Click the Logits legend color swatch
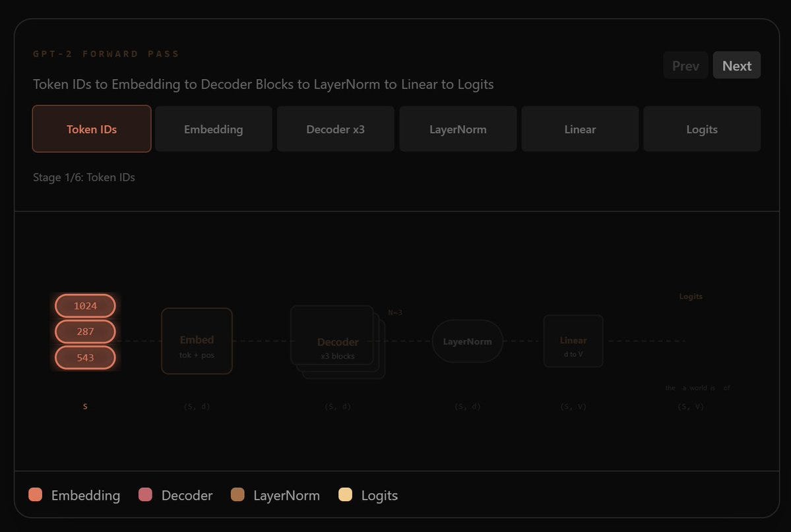Viewport: 791px width, 532px height. click(x=346, y=494)
